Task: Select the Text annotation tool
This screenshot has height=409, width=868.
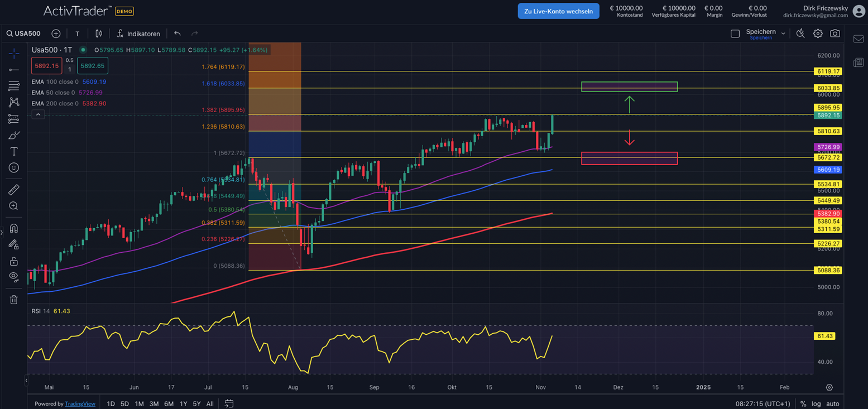Action: click(13, 152)
